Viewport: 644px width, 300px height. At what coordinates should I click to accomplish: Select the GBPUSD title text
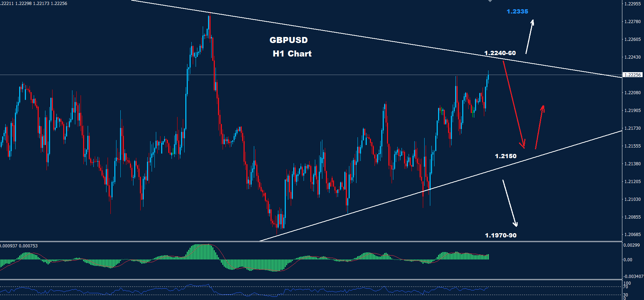(288, 40)
